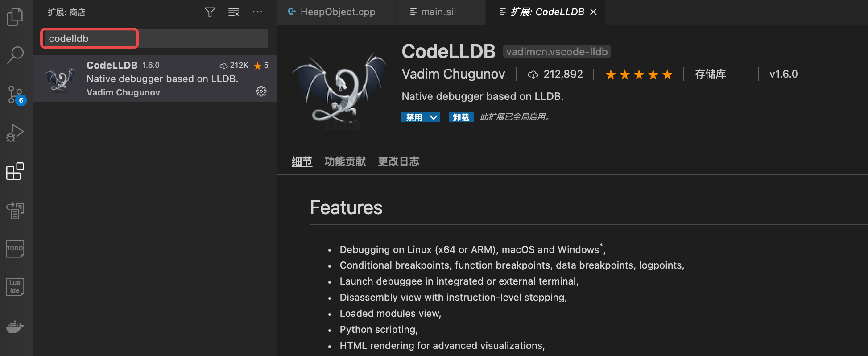
Task: Open the 更改日志 changelog tab
Action: (399, 161)
